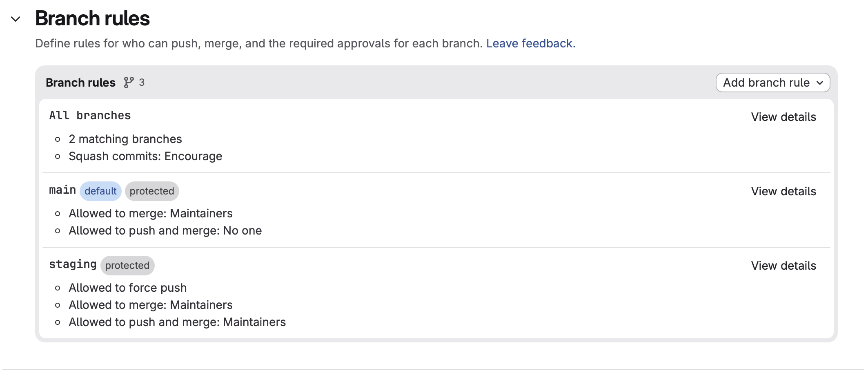
Task: View details for the All branches rule
Action: point(783,117)
